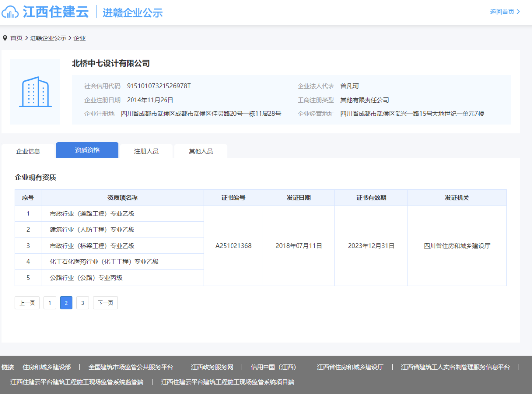Select certificate number A251021368 cell
Image resolution: width=532 pixels, height=394 pixels.
coord(233,246)
